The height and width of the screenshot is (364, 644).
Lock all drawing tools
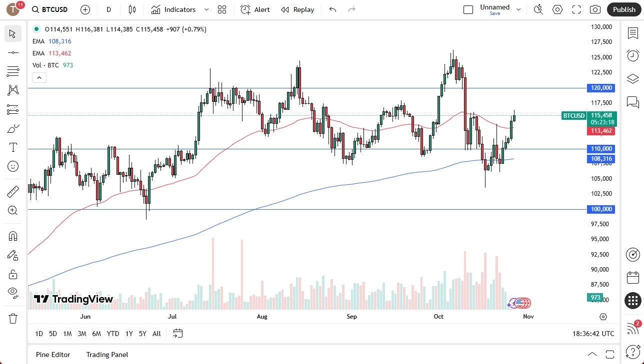pyautogui.click(x=12, y=274)
